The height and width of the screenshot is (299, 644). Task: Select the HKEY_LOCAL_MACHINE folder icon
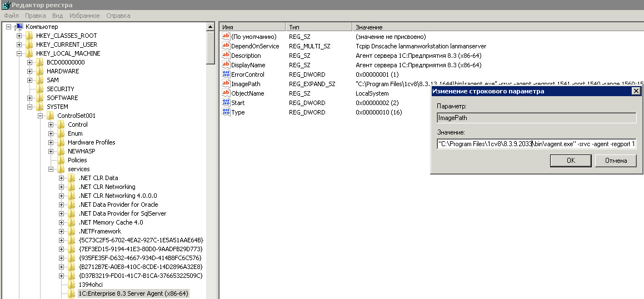coord(29,53)
